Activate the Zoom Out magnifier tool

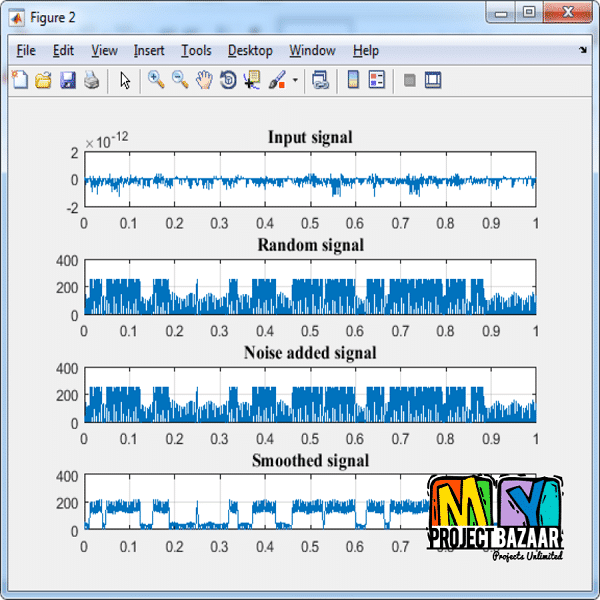[180, 80]
